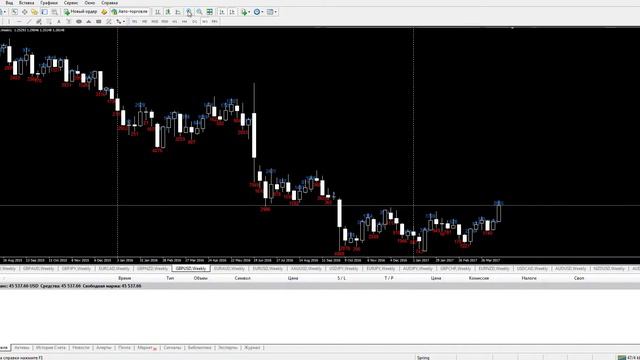Zoom in on the chart
The height and width of the screenshot is (360, 640).
(x=189, y=12)
